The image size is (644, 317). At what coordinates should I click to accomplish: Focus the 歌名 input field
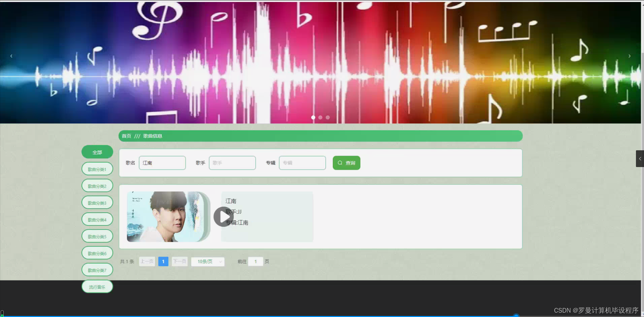[x=162, y=163]
